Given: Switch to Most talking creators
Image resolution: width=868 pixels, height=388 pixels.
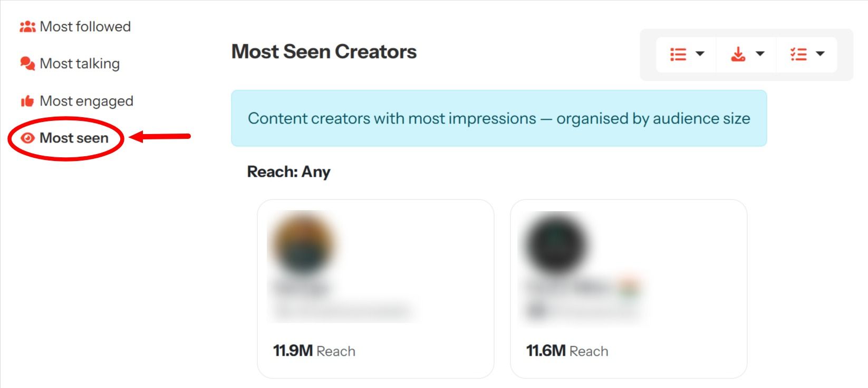Looking at the screenshot, I should pos(80,63).
